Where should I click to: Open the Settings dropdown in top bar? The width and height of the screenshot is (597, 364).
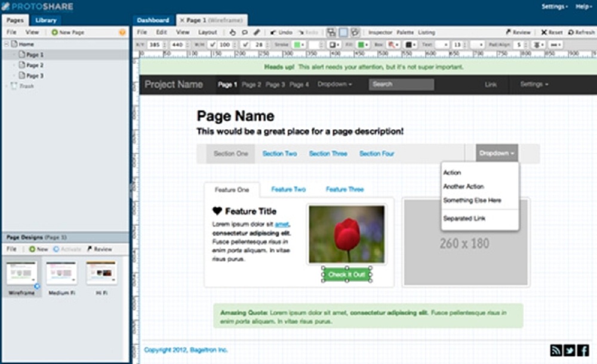pyautogui.click(x=554, y=7)
